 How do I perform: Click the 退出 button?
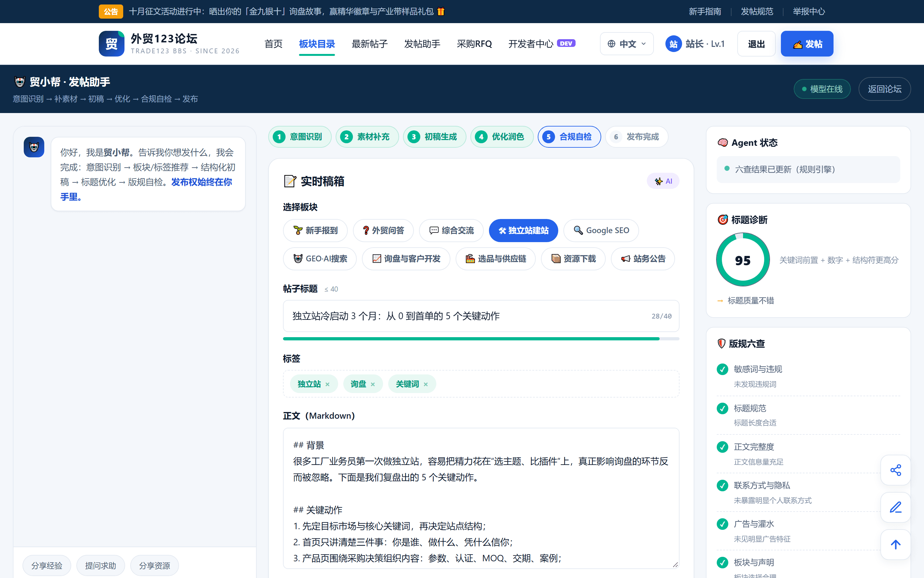pyautogui.click(x=756, y=44)
